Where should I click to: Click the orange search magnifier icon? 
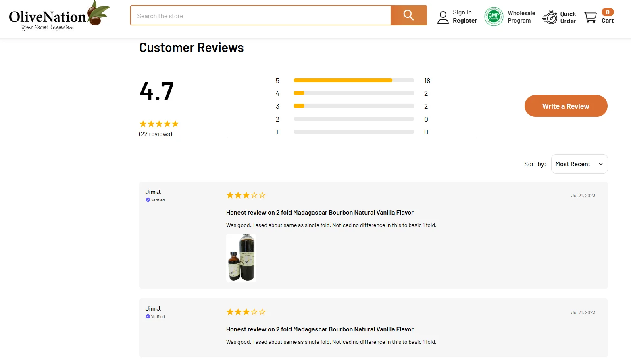(408, 15)
